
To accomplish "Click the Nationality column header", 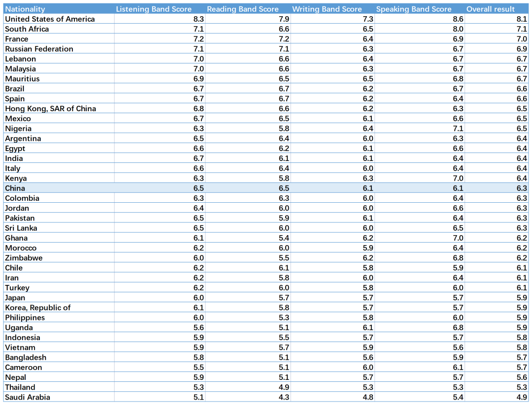I will coord(25,9).
